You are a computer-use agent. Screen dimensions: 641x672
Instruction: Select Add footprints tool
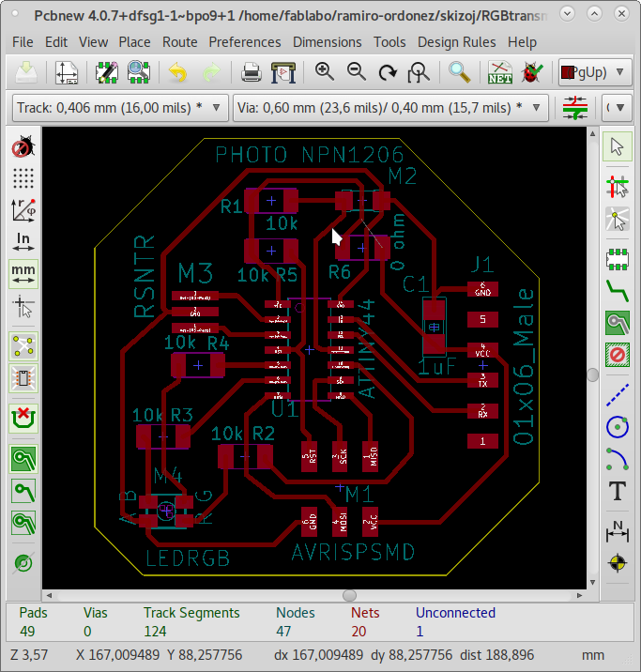pos(617,259)
